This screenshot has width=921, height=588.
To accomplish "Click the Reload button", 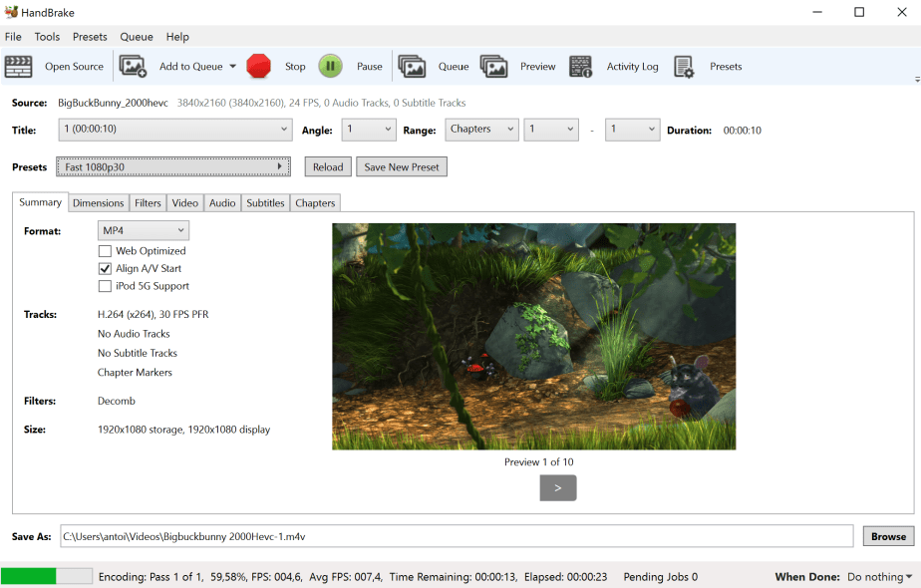I will (x=328, y=166).
